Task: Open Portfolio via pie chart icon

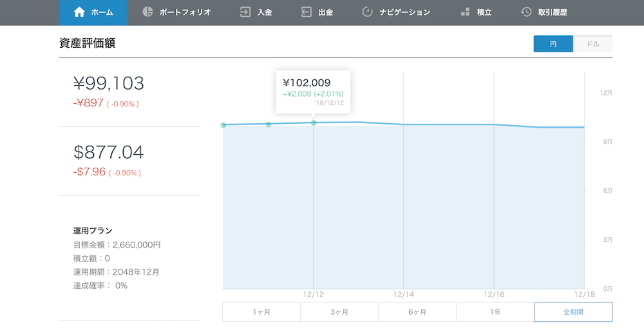Action: pos(147,12)
